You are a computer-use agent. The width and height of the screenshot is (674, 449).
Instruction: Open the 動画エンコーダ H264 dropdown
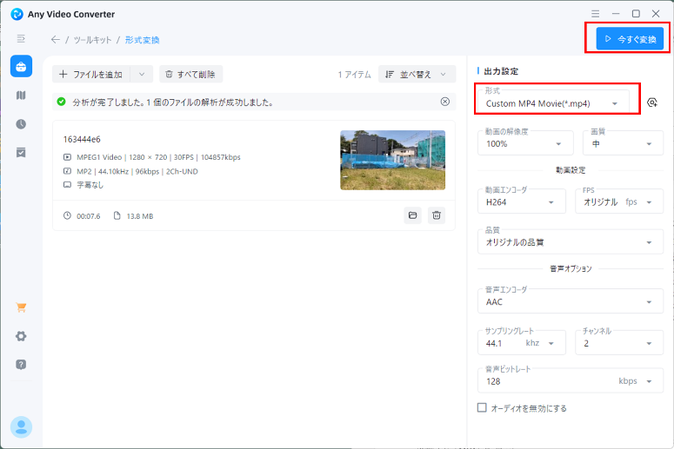tap(522, 202)
